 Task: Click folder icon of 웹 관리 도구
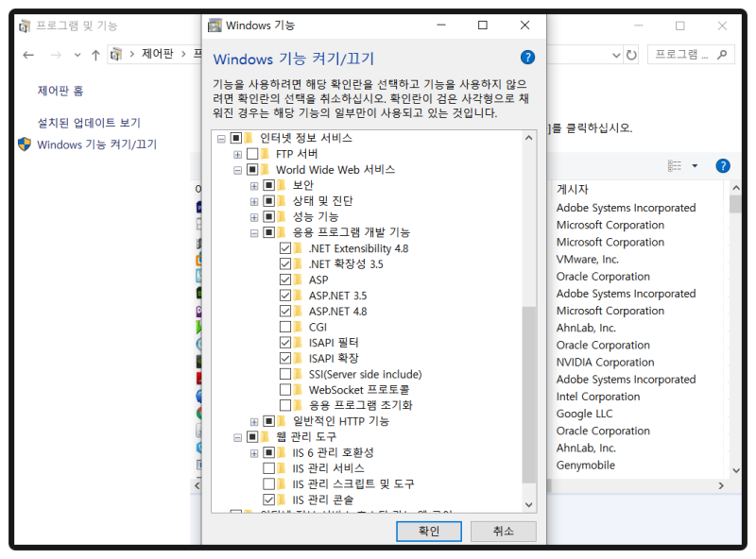[266, 436]
